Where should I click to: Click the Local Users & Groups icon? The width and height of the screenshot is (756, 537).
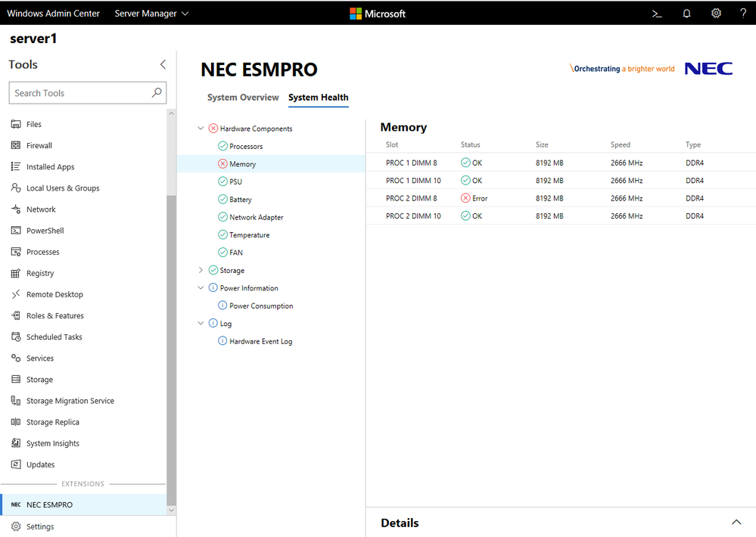coord(16,188)
